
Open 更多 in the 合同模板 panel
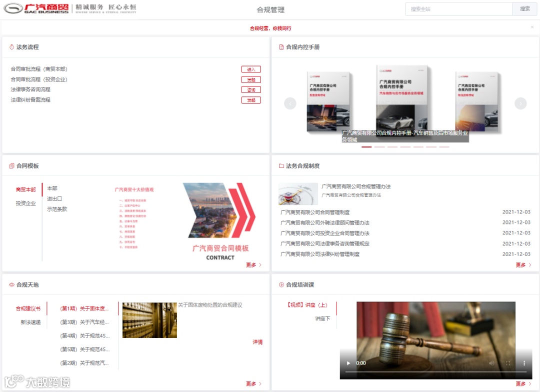(x=253, y=265)
